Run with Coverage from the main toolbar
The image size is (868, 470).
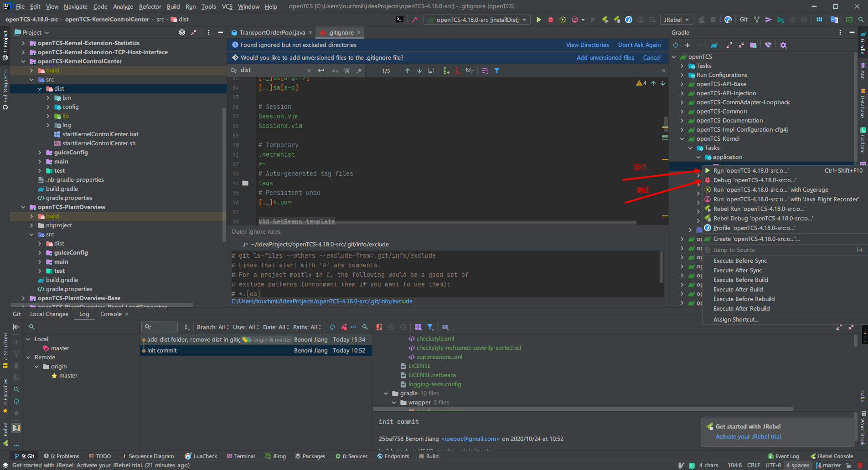(x=563, y=20)
